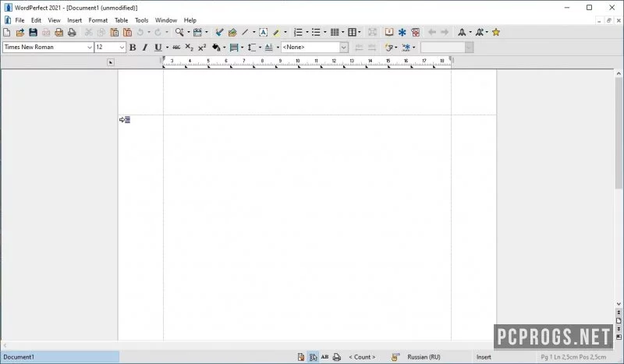Click the open book icon in toolbar

pos(389,33)
